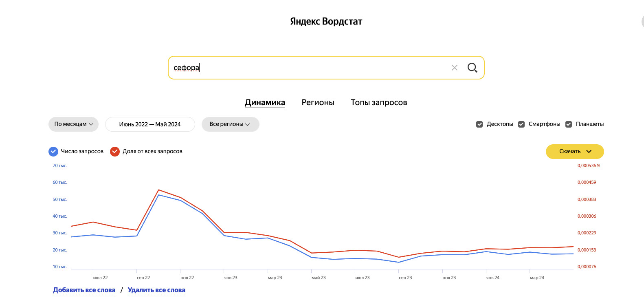Toggle the blue Число запросов series checkmark
This screenshot has width=644, height=300.
pos(53,152)
